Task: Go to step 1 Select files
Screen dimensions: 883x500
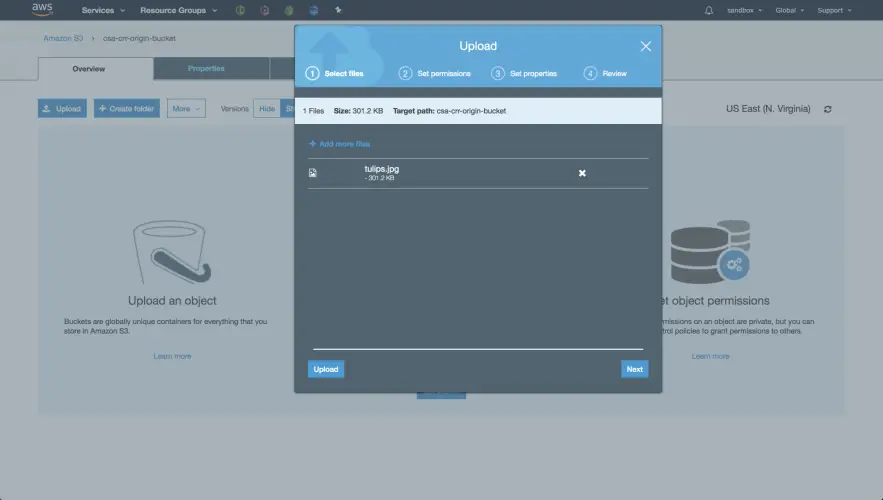Action: pyautogui.click(x=335, y=73)
